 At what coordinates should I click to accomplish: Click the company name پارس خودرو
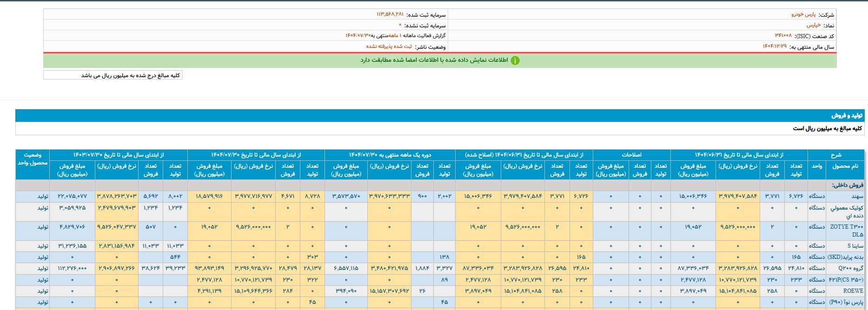click(803, 15)
